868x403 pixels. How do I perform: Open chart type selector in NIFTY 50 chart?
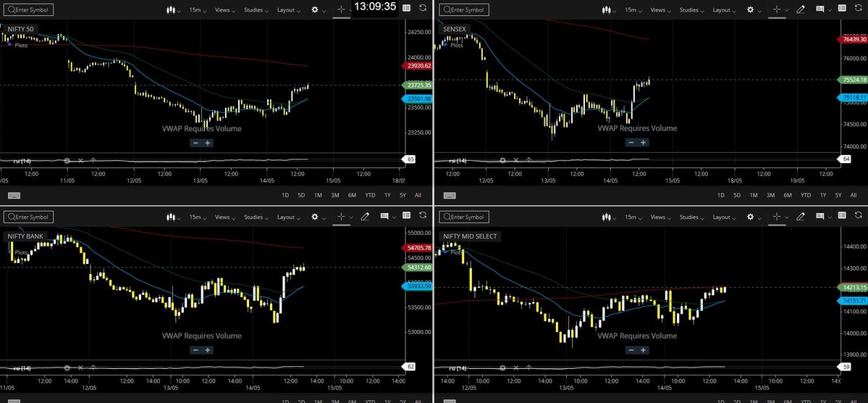(x=173, y=10)
